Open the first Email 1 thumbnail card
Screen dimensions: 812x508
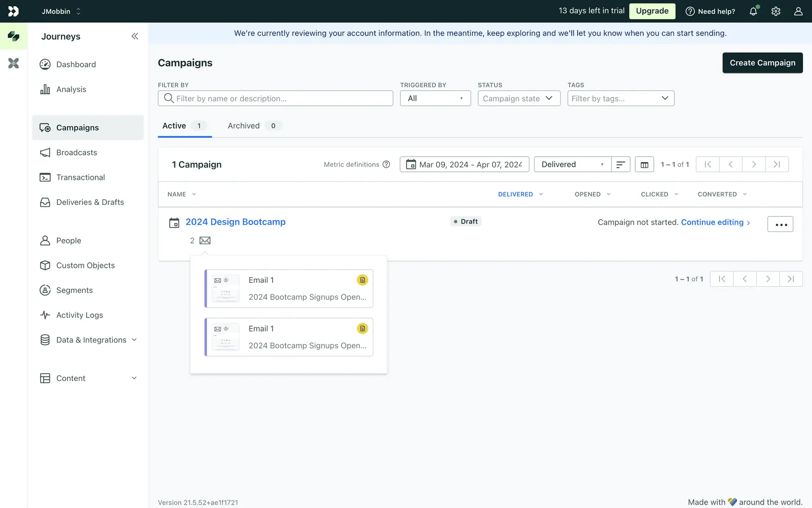289,289
